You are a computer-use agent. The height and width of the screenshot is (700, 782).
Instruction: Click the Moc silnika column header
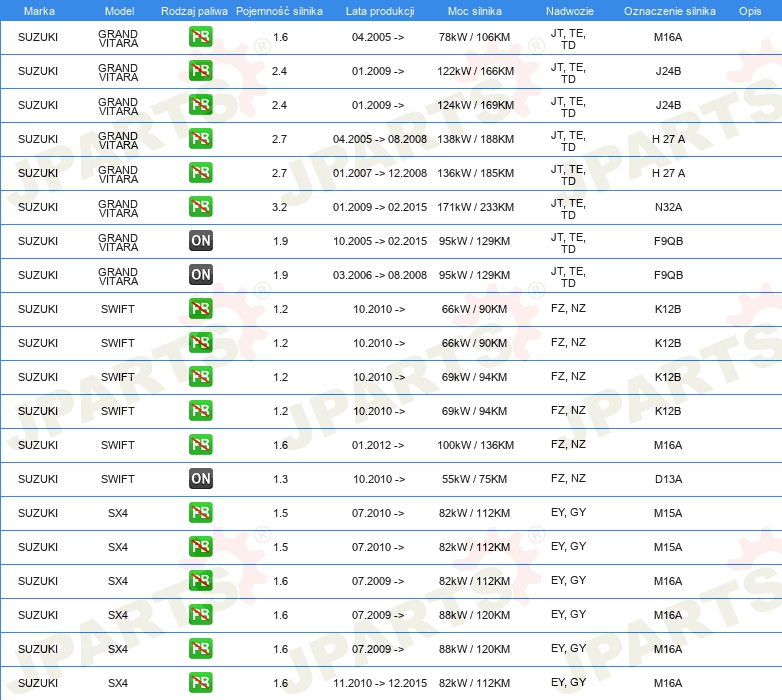475,11
